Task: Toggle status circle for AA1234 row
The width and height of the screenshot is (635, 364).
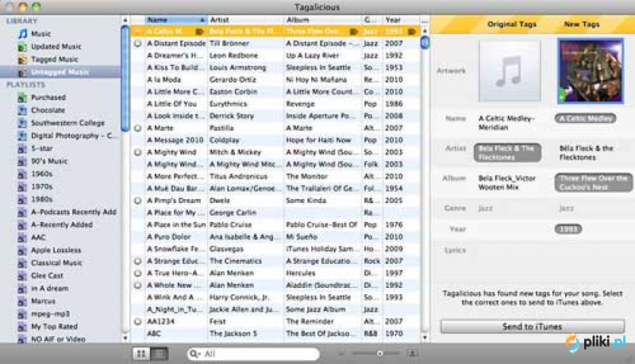Action: (138, 321)
